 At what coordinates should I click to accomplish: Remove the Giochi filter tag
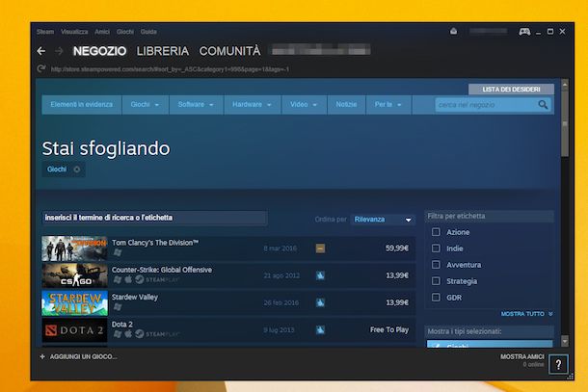pyautogui.click(x=77, y=170)
